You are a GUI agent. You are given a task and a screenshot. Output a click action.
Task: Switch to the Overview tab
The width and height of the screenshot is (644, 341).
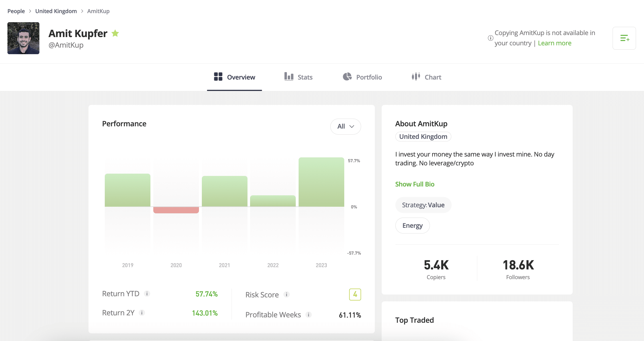pyautogui.click(x=234, y=77)
